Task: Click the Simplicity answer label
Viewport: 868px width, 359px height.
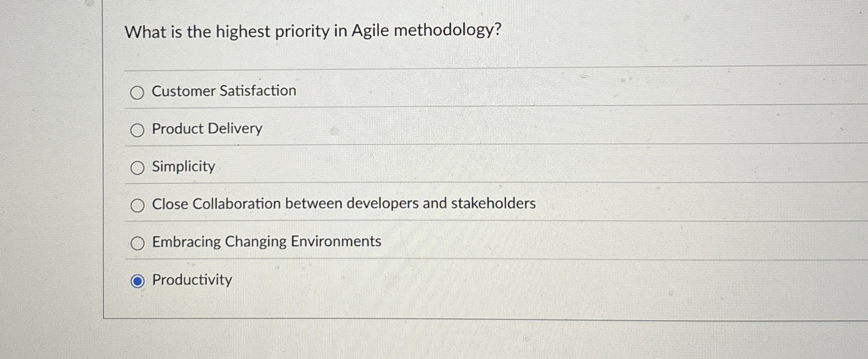Action: tap(183, 167)
